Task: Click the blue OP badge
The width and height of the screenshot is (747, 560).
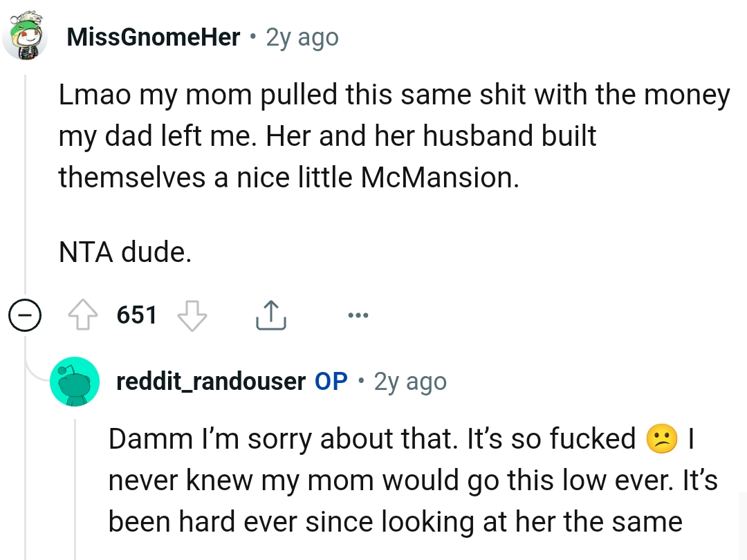Action: tap(331, 381)
